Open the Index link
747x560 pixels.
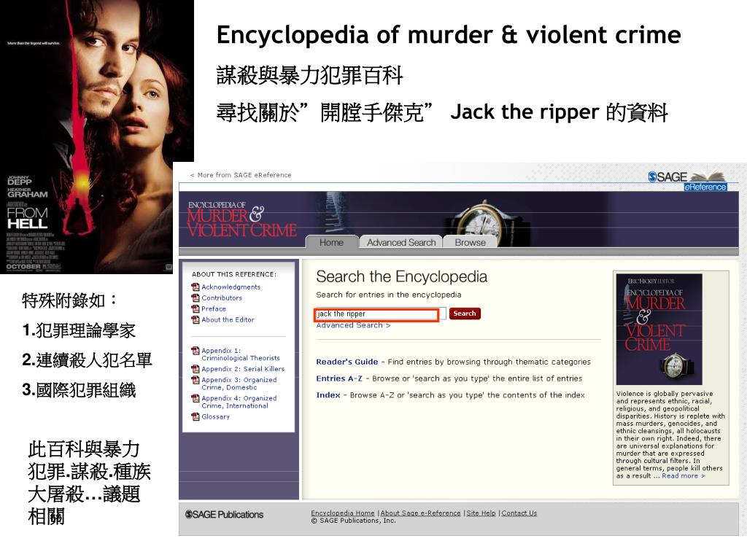328,395
